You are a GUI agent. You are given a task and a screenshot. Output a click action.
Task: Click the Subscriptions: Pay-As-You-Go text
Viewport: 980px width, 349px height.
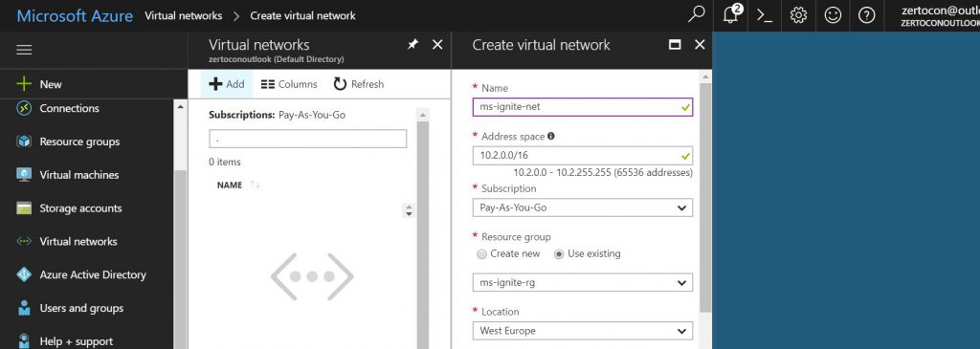[x=277, y=115]
